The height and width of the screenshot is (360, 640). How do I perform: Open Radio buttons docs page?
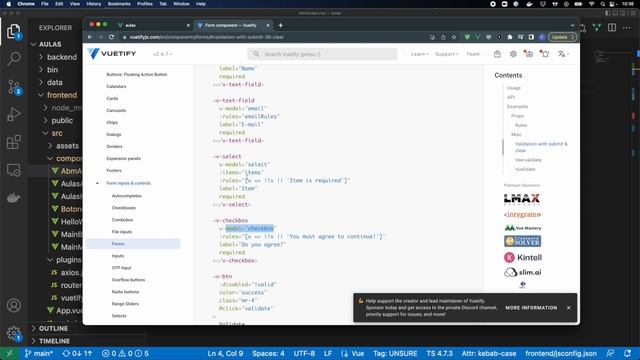point(125,292)
